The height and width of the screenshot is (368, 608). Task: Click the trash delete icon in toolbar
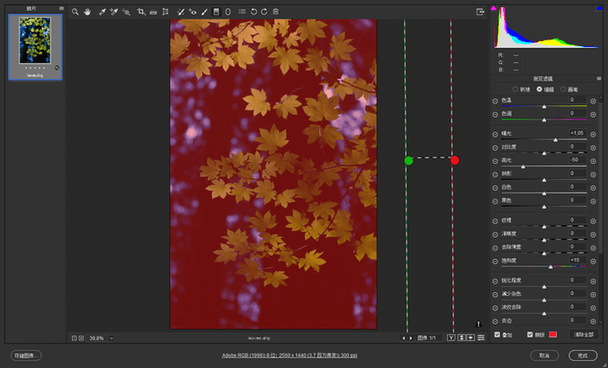pos(276,12)
